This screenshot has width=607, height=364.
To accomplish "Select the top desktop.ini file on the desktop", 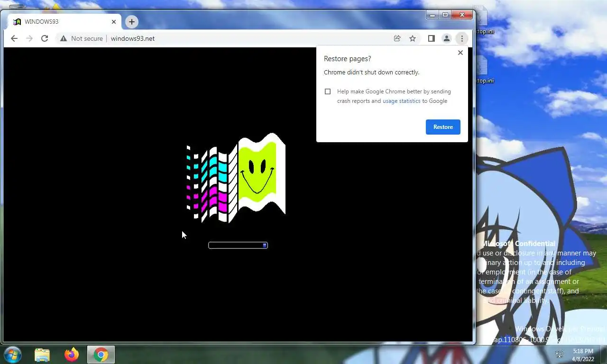I will pos(484,21).
